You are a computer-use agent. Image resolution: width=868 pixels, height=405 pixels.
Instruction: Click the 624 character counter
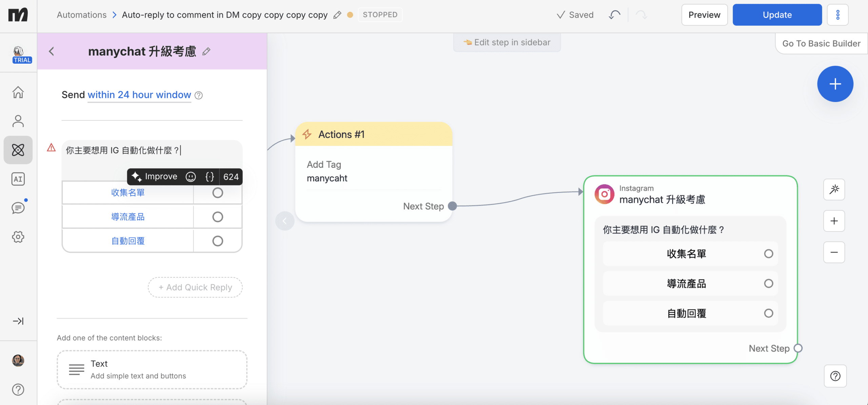[x=231, y=177]
